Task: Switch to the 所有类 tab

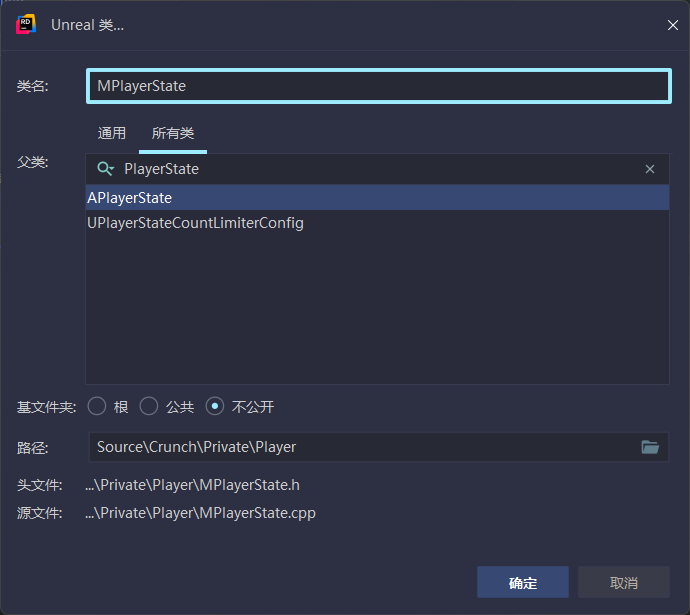Action: pyautogui.click(x=173, y=133)
